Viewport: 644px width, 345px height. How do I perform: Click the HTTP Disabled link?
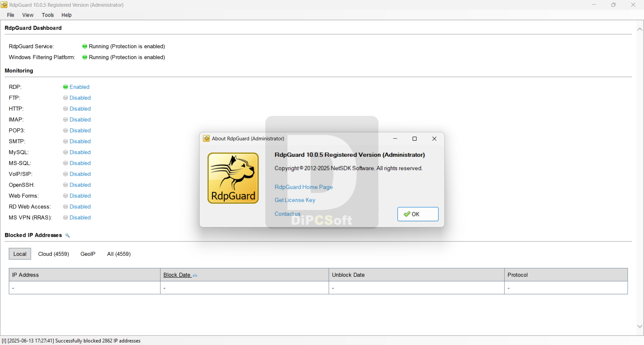pyautogui.click(x=80, y=109)
